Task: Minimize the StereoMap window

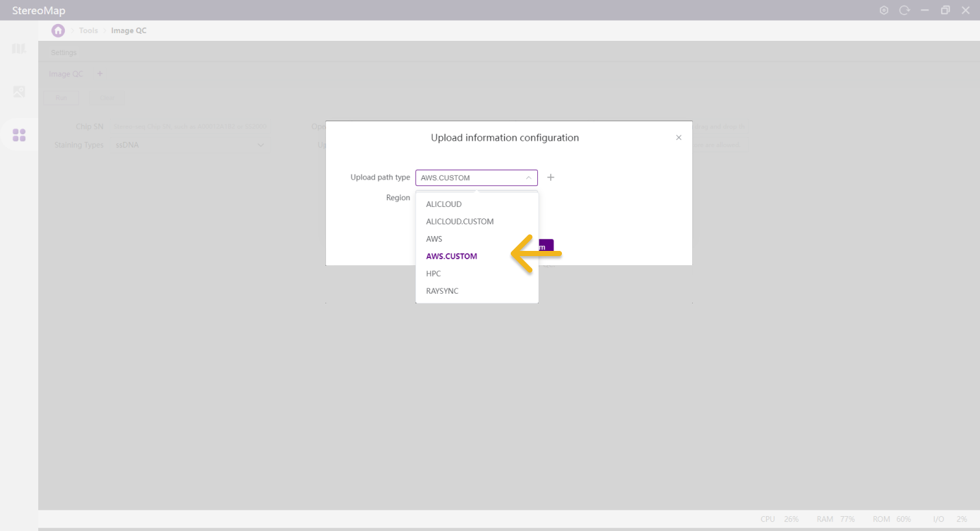Action: (925, 10)
